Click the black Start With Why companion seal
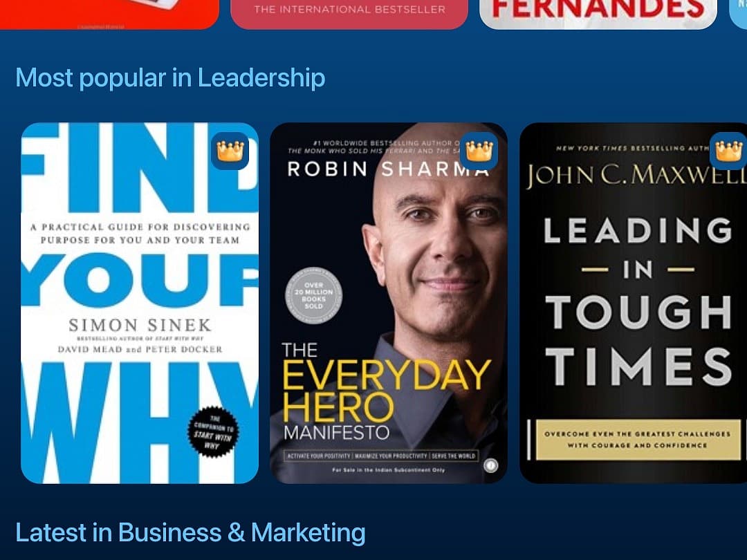Screen dimensions: 747x560 click(213, 431)
